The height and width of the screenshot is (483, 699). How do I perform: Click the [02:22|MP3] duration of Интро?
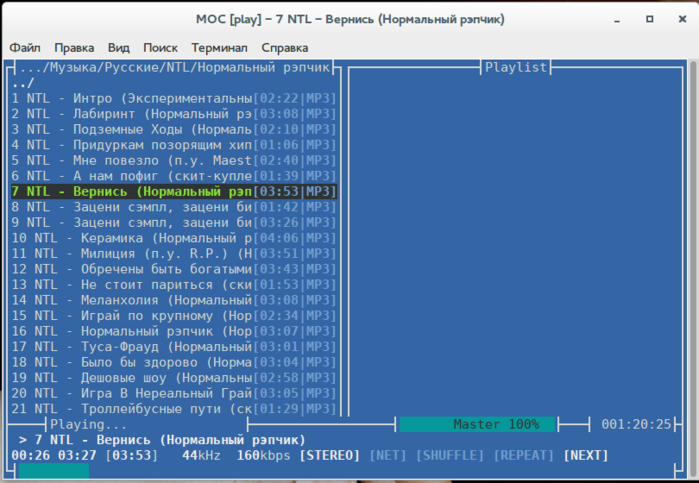point(295,98)
